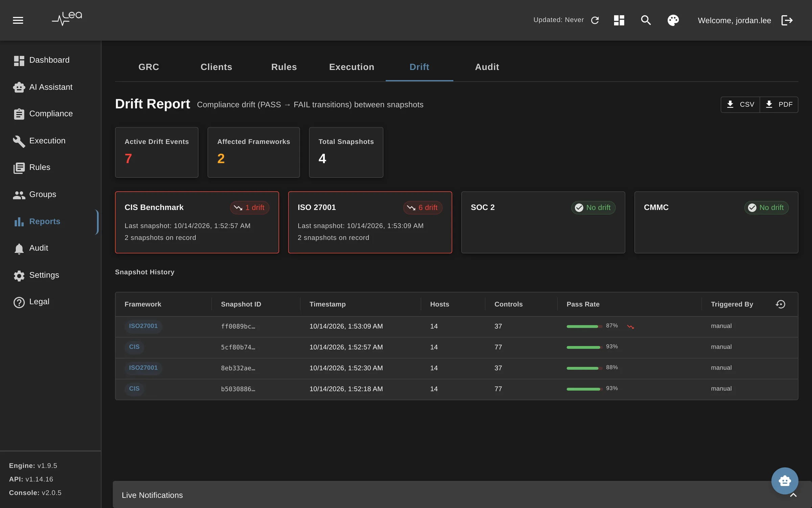Open the ISO 27001 drift card
Viewport: 812px width, 508px height.
pyautogui.click(x=370, y=223)
